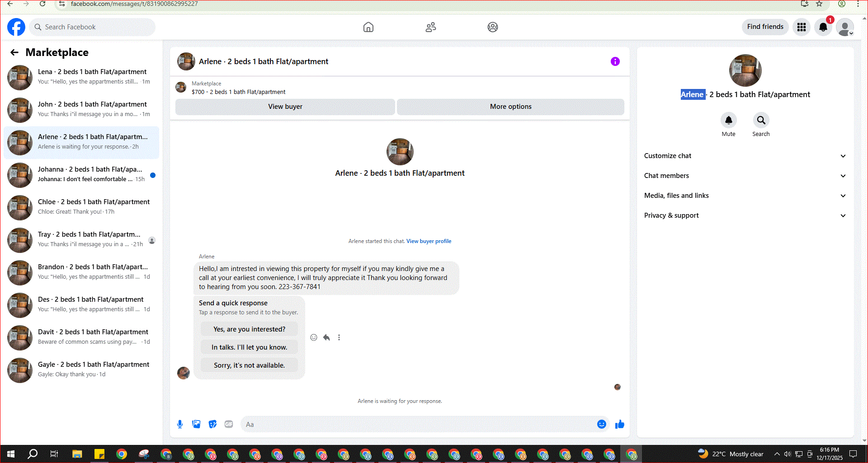Open the notifications bell icon
Screen dimensions: 868x463
pyautogui.click(x=823, y=27)
